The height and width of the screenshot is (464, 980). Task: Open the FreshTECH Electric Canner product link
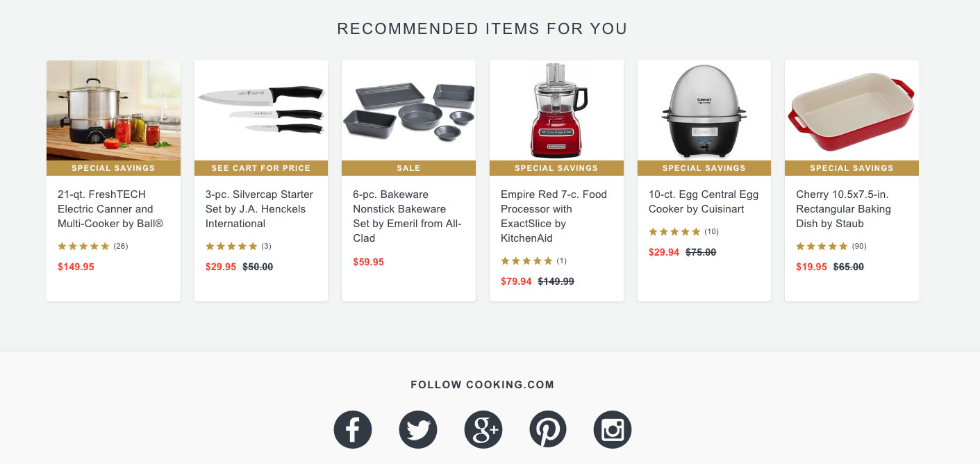click(110, 209)
